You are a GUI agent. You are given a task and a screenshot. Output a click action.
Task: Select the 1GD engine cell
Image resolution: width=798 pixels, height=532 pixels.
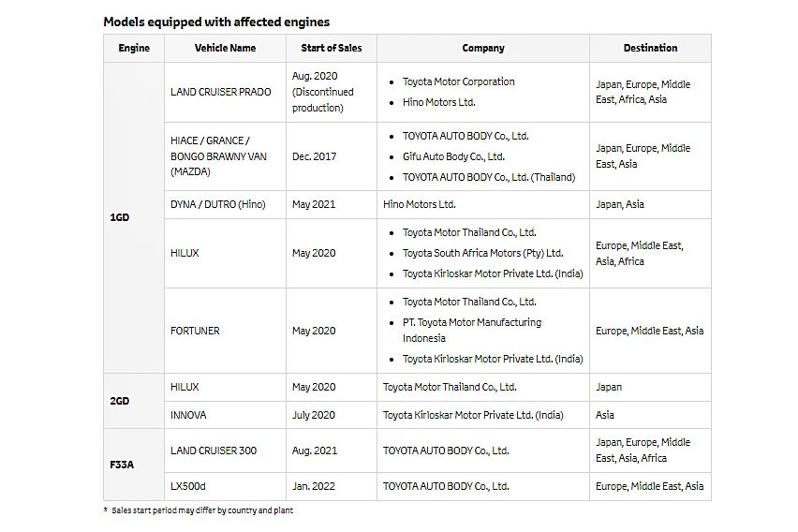tap(120, 217)
